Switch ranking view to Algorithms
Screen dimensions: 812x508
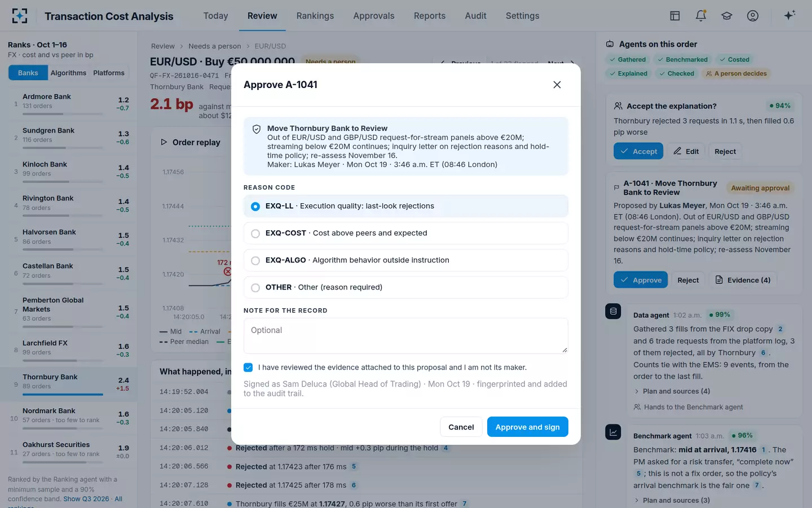click(68, 73)
